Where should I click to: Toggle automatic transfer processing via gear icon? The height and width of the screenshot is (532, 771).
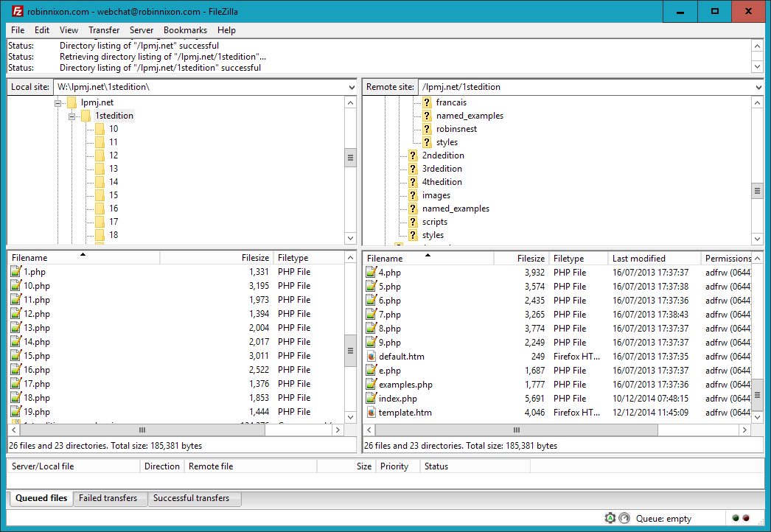610,518
